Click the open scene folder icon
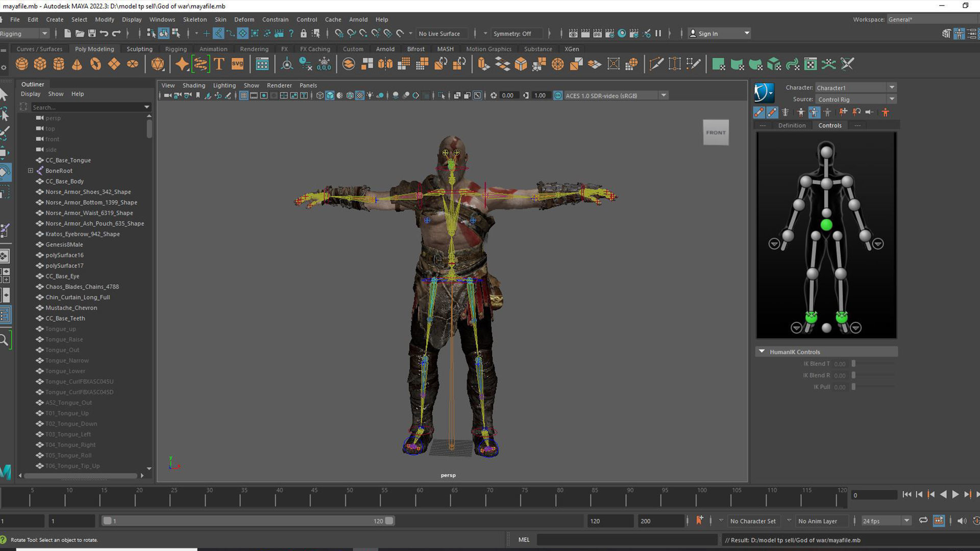The width and height of the screenshot is (980, 551). coord(80,34)
